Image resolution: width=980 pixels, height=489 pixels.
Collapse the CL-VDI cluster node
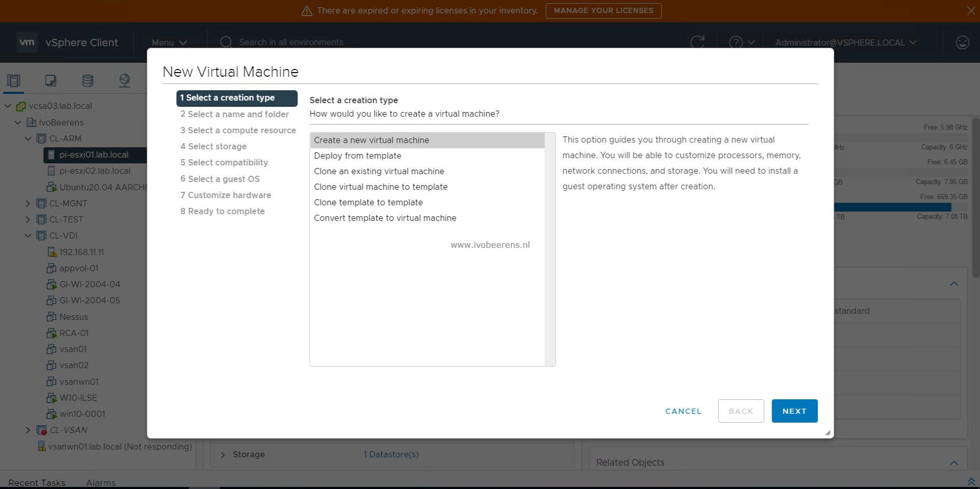[28, 235]
